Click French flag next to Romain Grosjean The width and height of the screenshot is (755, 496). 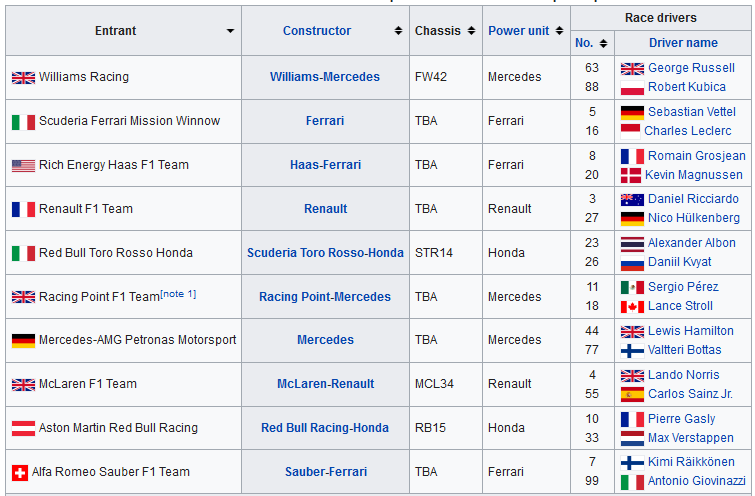point(632,157)
